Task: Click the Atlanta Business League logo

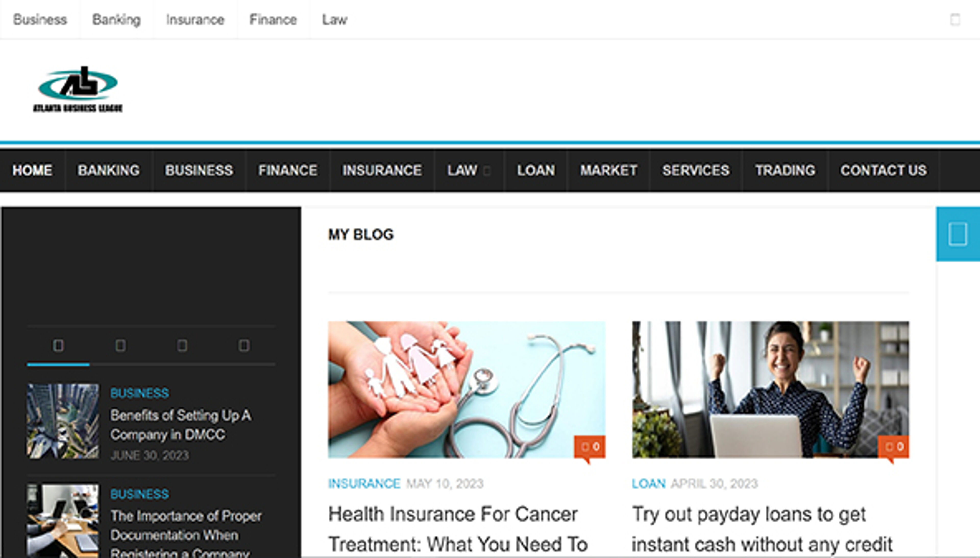Action: pos(78,89)
